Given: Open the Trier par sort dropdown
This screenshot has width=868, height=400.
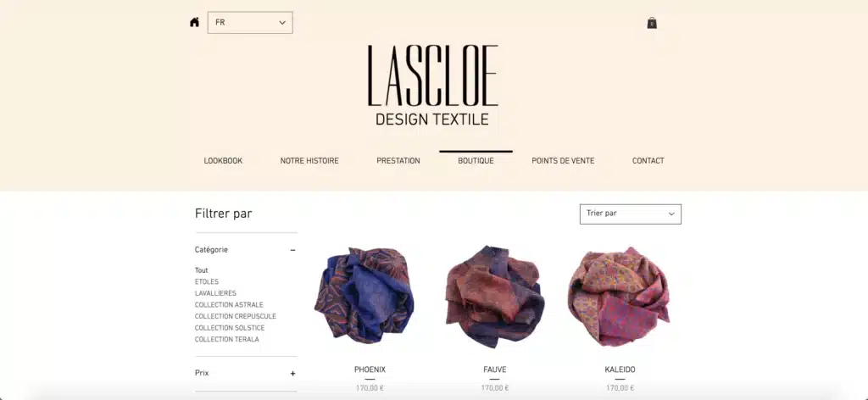Looking at the screenshot, I should coord(631,214).
